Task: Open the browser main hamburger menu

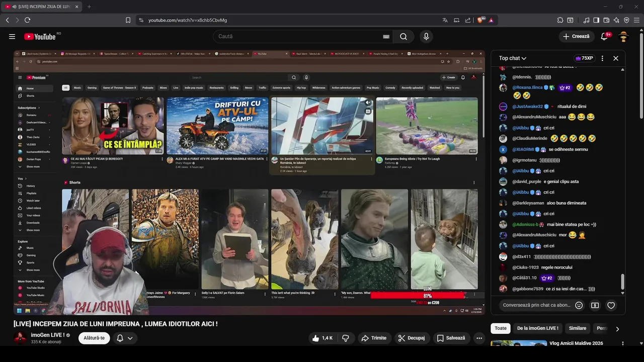Action: (636, 20)
